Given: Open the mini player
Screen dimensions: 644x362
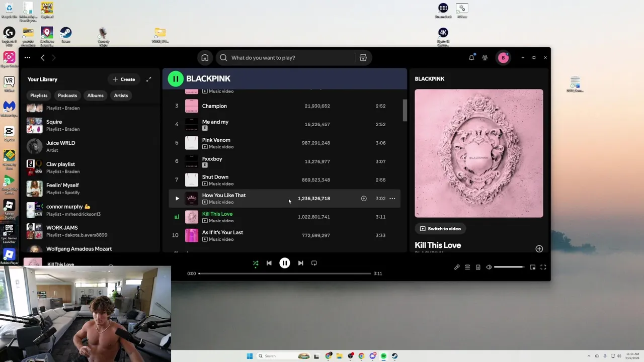Looking at the screenshot, I should [533, 267].
